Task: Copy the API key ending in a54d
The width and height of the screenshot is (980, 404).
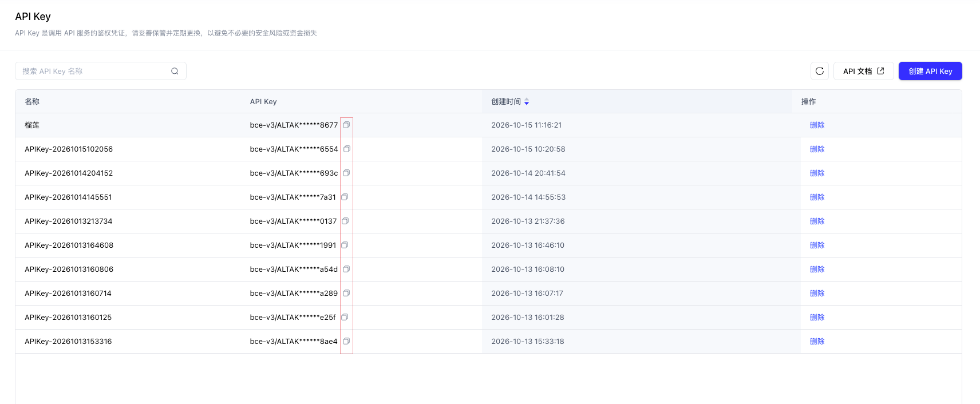Action: click(x=346, y=269)
